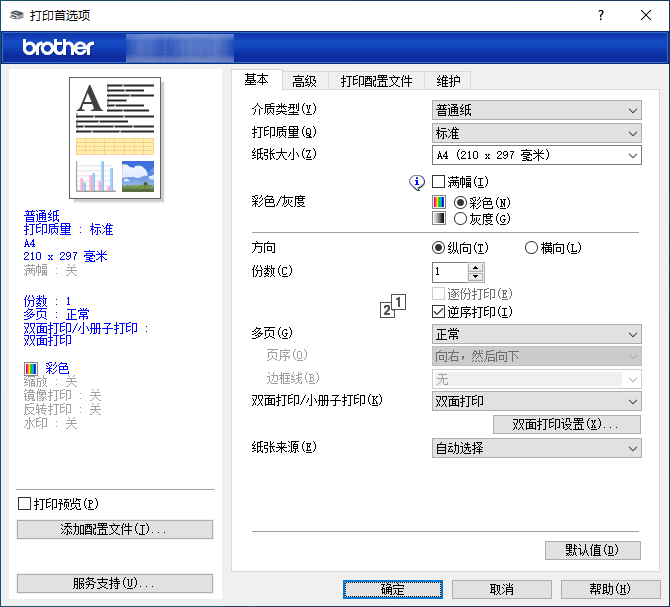The image size is (670, 607).
Task: Click the 默认值 button
Action: [x=593, y=550]
